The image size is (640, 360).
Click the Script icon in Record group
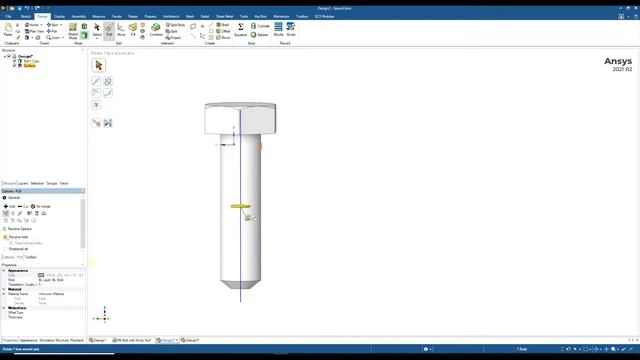tap(291, 27)
